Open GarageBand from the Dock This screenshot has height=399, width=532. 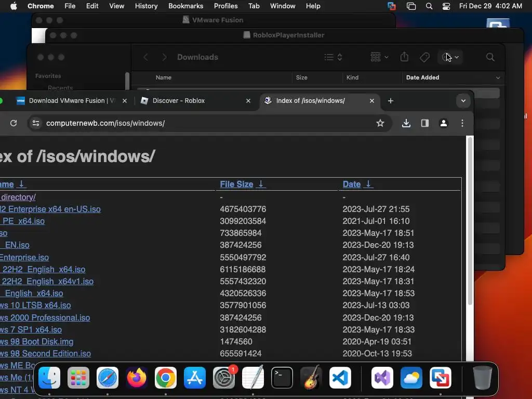pyautogui.click(x=311, y=378)
